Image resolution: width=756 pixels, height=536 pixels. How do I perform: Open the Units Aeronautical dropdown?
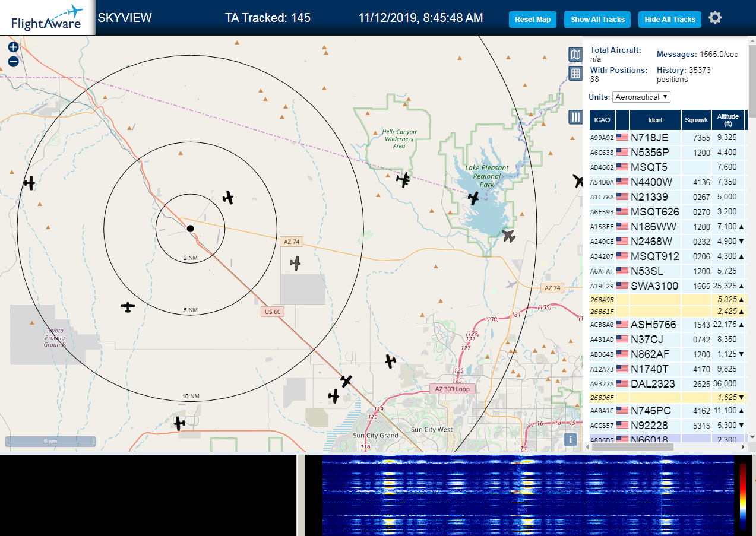[641, 97]
